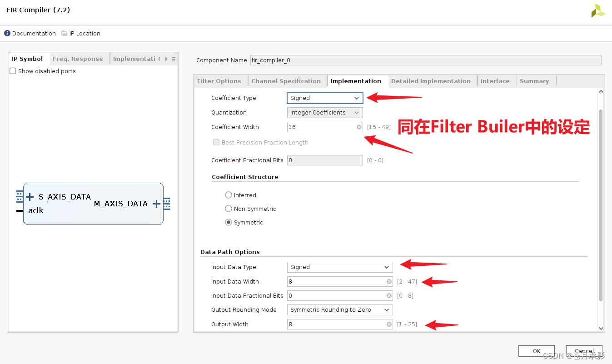
Task: Toggle Show disabled ports checkbox
Action: (x=13, y=71)
